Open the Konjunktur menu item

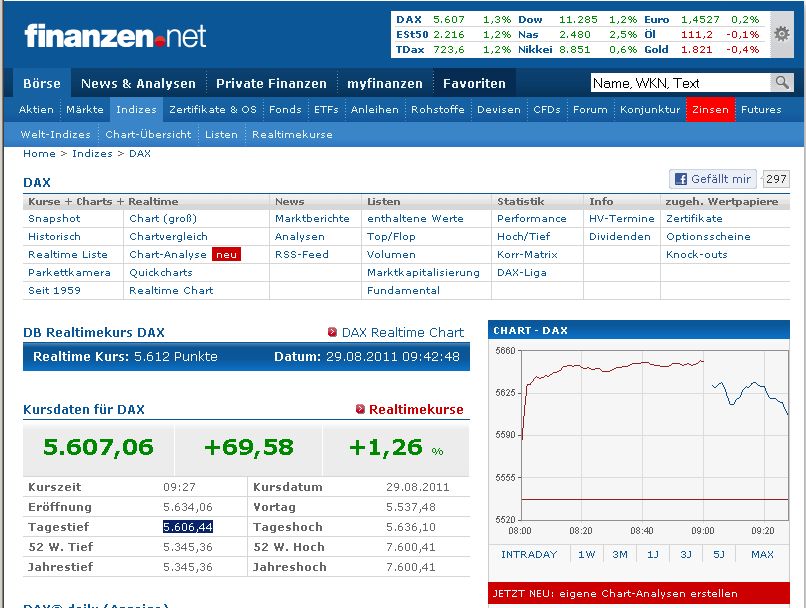coord(650,109)
